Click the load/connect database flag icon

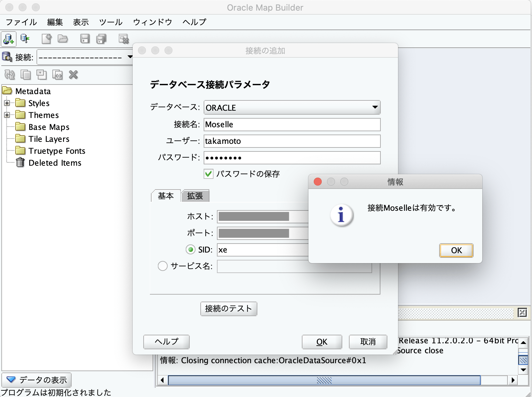click(x=25, y=39)
